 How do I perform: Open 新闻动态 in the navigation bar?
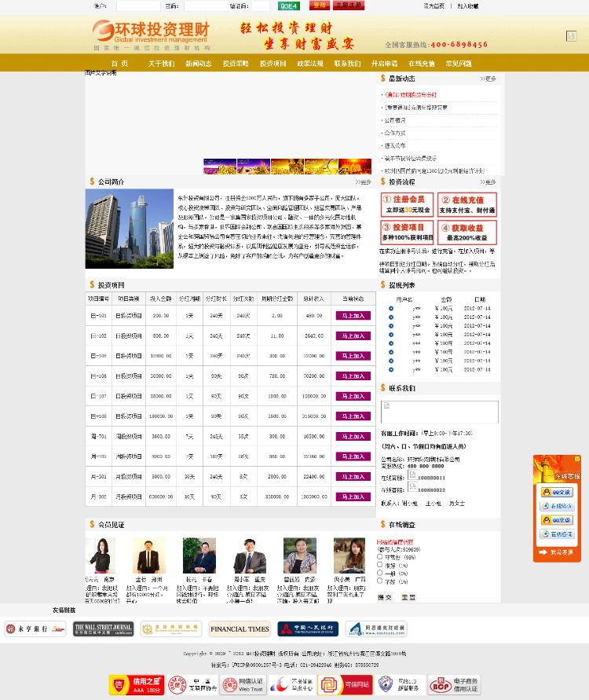coord(199,64)
